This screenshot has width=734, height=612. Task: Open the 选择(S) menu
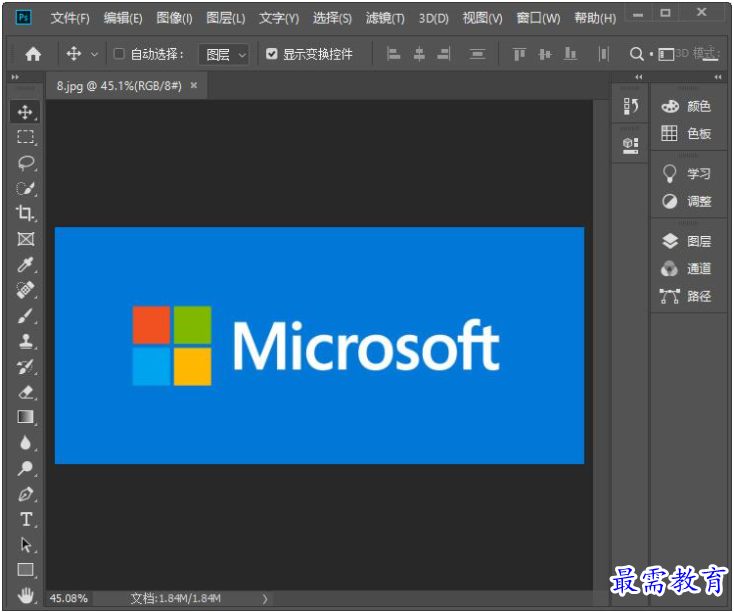pyautogui.click(x=332, y=18)
